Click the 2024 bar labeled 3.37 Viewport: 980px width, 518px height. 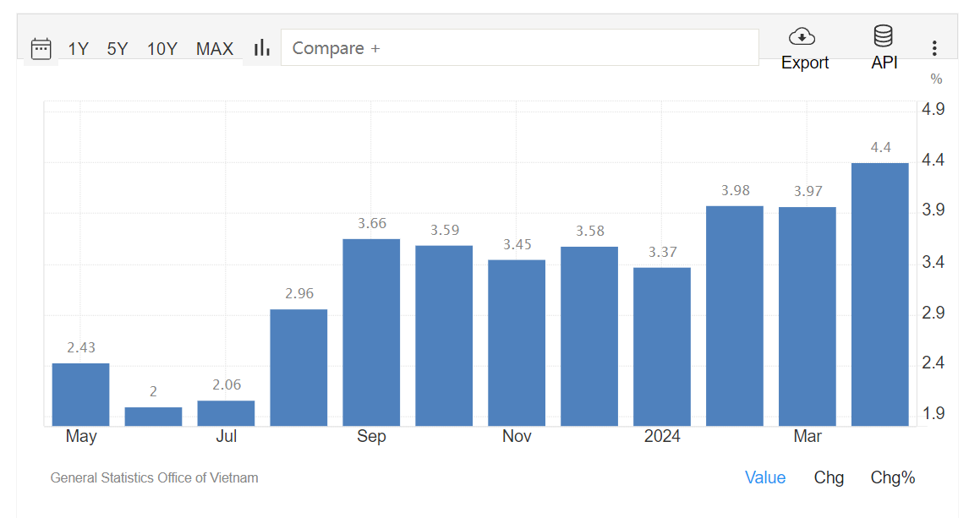pos(662,346)
